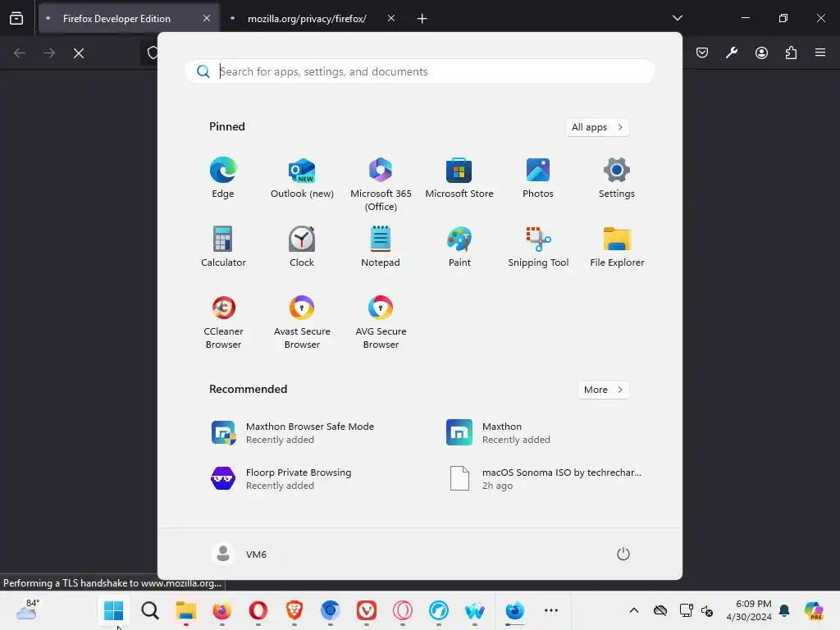The width and height of the screenshot is (840, 630).
Task: Open a new Firefox tab
Action: [422, 19]
